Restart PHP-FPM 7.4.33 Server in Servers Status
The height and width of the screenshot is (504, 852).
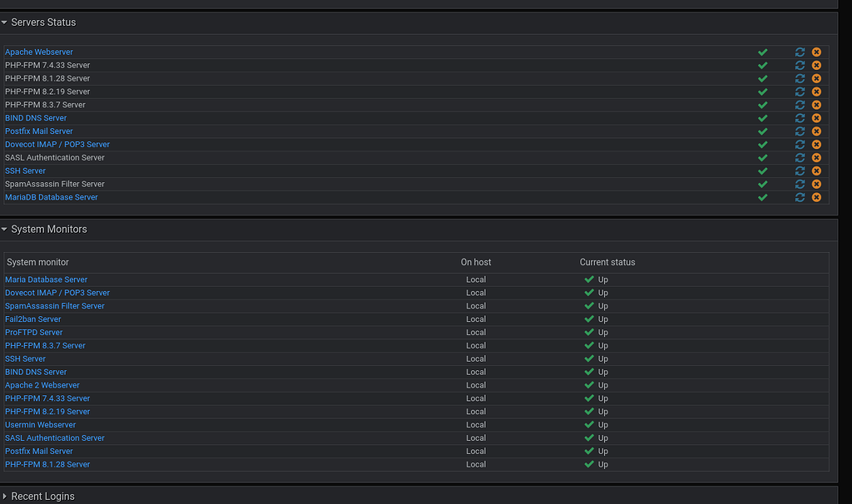coord(800,65)
